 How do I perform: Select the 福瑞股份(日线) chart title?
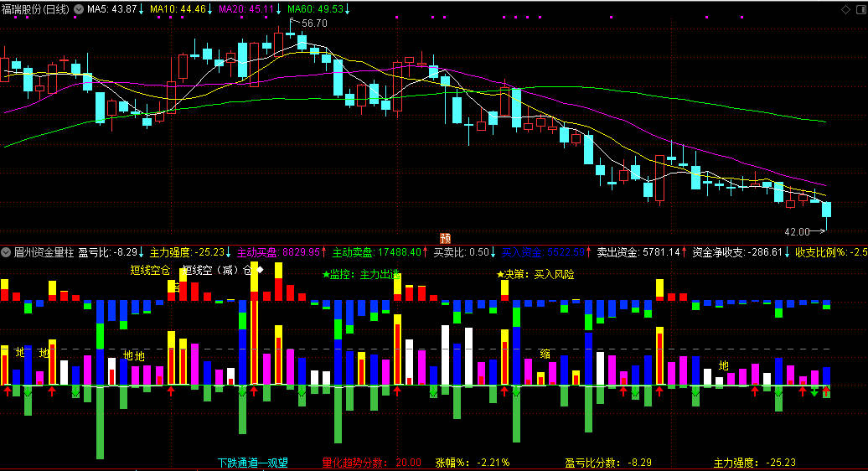coord(36,9)
